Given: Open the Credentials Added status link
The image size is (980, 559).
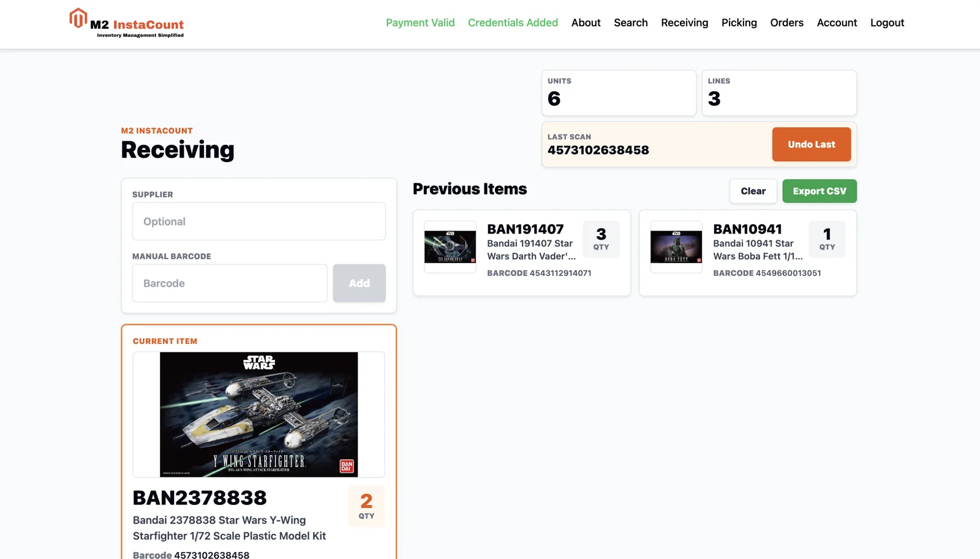Looking at the screenshot, I should pyautogui.click(x=513, y=23).
